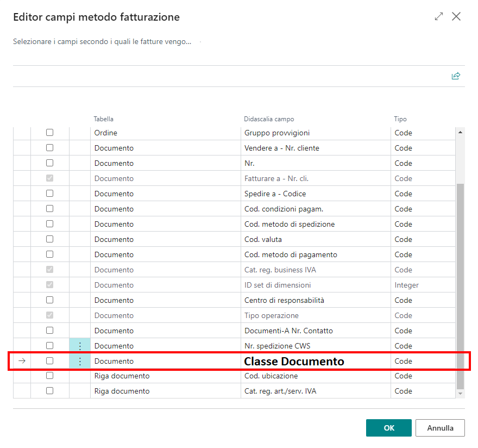Check the Cod. ubicazione row checkbox
Viewport: 478px width, 448px height.
coord(49,376)
